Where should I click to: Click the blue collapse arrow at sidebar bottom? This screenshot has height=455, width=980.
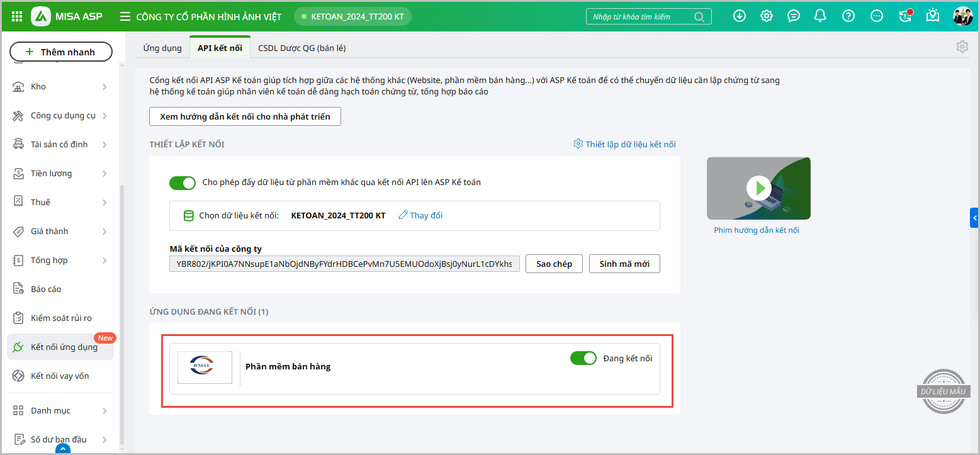pos(62,449)
